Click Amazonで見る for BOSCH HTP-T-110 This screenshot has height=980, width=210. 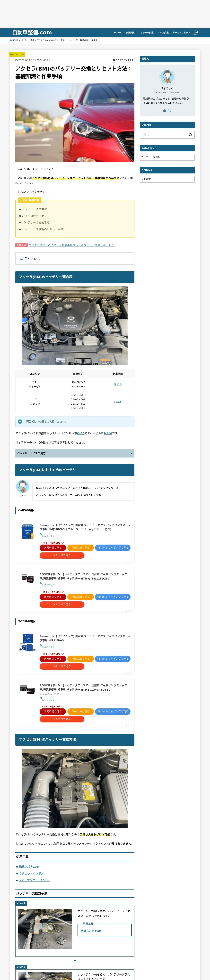pyautogui.click(x=80, y=711)
